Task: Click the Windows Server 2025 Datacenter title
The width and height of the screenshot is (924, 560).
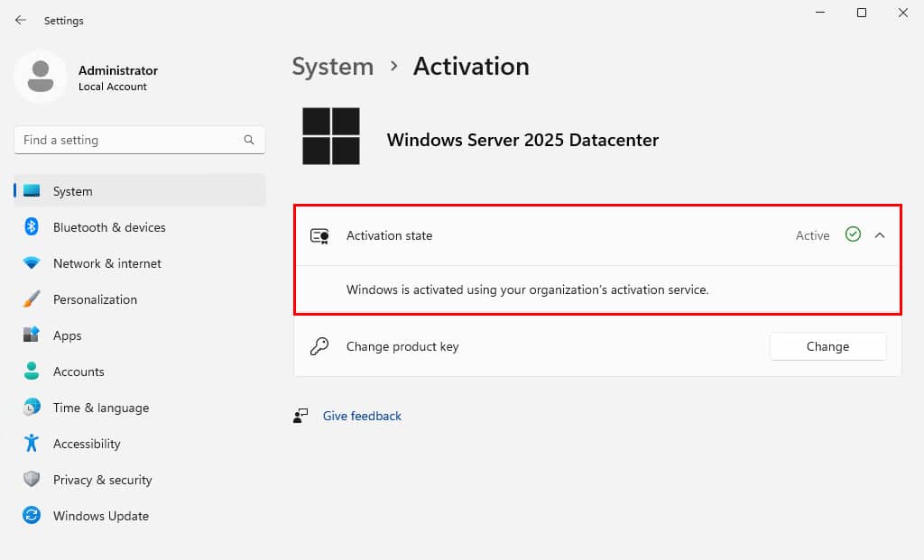Action: point(522,140)
